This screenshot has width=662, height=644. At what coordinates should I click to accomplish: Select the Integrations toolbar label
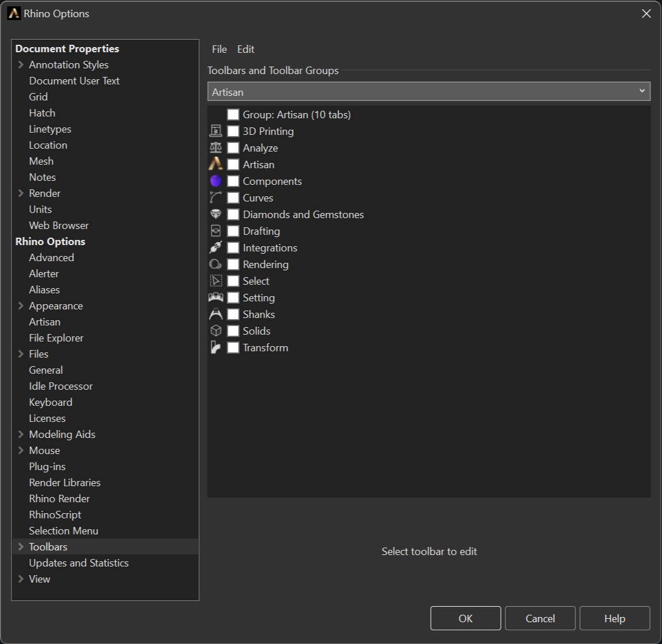(x=270, y=248)
